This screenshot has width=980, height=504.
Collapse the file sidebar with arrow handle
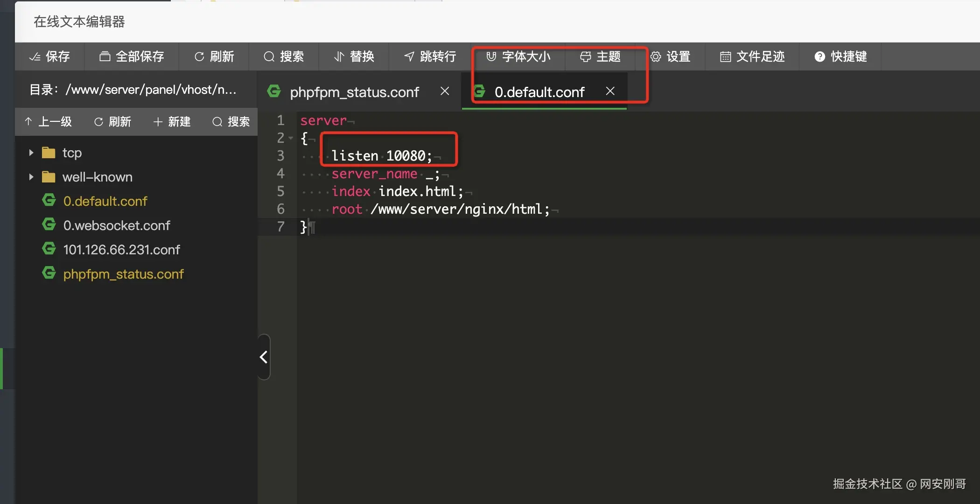tap(264, 357)
